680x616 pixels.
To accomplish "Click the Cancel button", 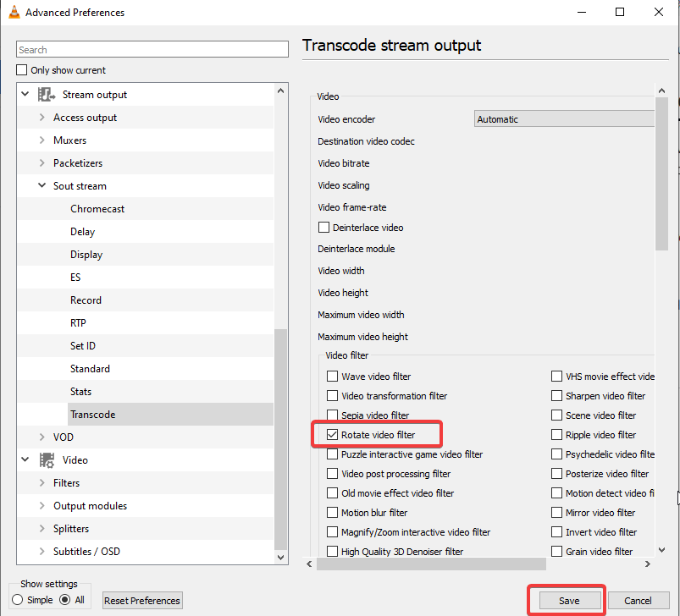I will tap(637, 601).
